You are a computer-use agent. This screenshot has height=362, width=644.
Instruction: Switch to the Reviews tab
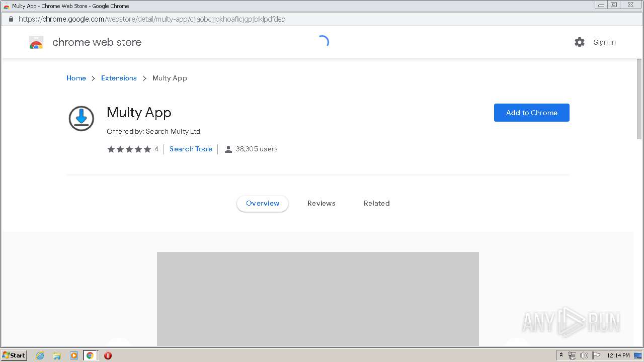[x=321, y=204]
